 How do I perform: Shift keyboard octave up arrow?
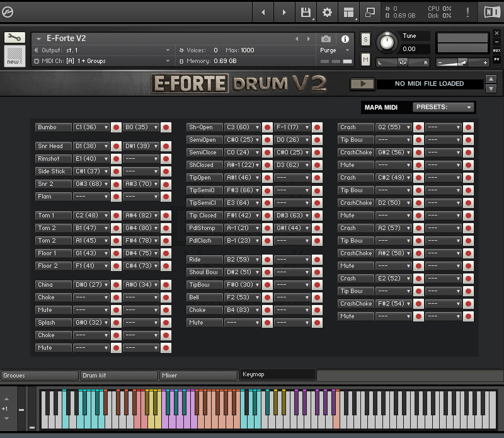click(7, 399)
